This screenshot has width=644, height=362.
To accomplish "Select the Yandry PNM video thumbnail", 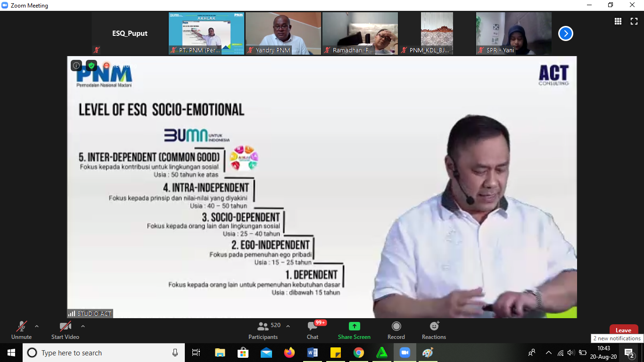I will [x=283, y=33].
